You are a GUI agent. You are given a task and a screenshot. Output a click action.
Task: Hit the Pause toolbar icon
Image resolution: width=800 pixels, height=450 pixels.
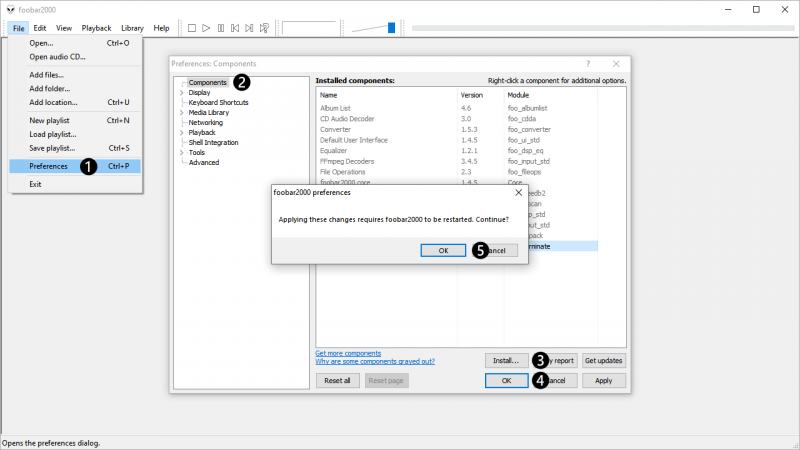(220, 28)
